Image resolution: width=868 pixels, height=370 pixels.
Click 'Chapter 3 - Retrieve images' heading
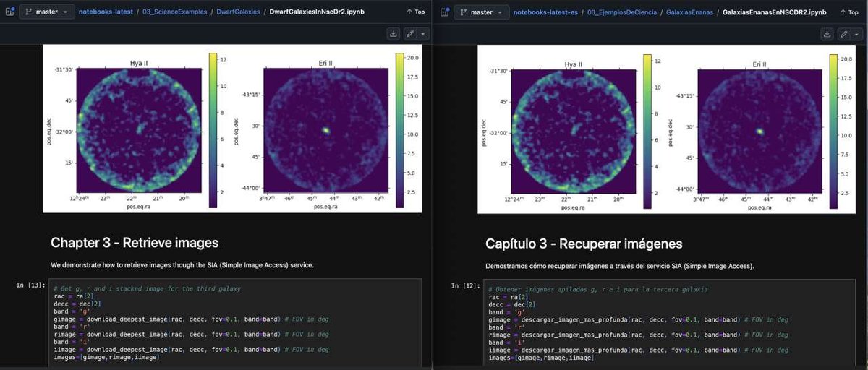click(x=135, y=244)
